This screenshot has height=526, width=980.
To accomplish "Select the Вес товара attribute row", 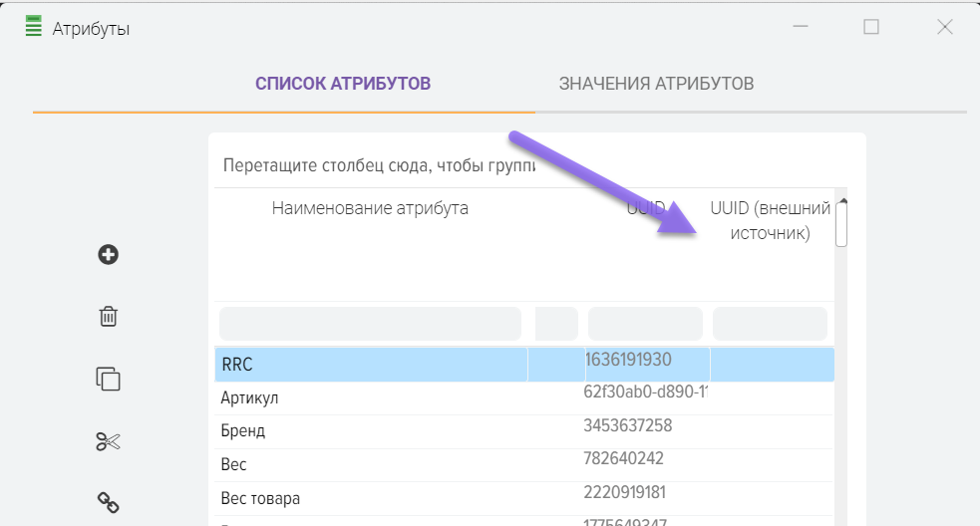I will 370,498.
